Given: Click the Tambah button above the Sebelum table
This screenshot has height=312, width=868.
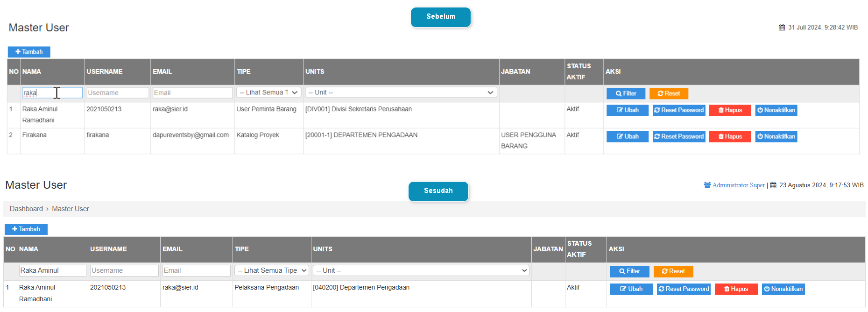Looking at the screenshot, I should 29,52.
